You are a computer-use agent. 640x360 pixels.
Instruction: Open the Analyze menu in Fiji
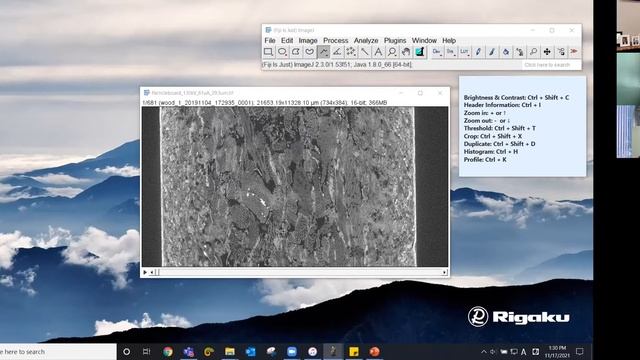(366, 40)
